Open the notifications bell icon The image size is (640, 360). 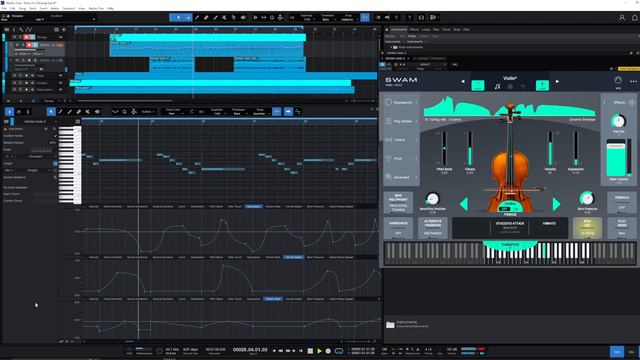(635, 18)
